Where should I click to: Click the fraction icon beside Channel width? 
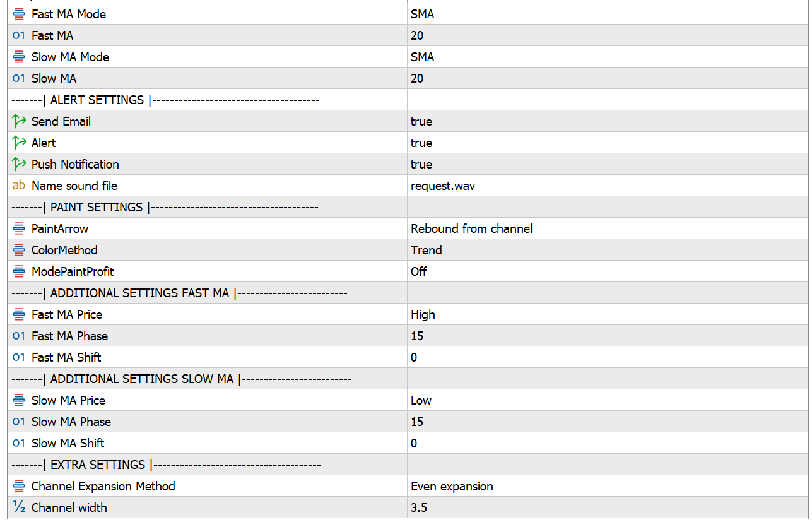tap(18, 507)
